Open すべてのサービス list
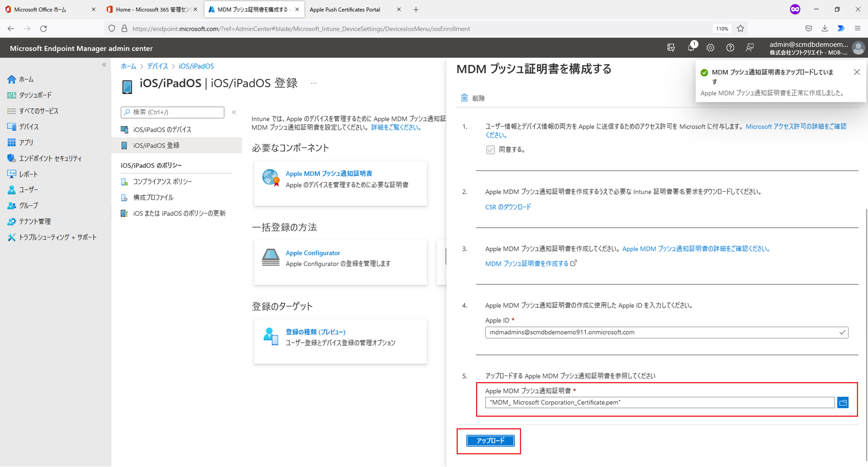Screen dimensions: 868x467 33,111
